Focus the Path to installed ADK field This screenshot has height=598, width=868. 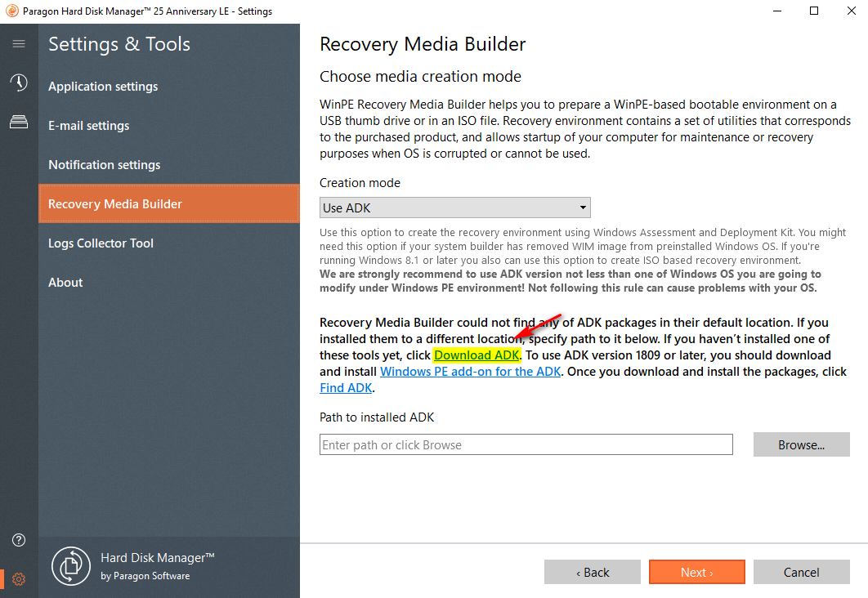tap(526, 444)
